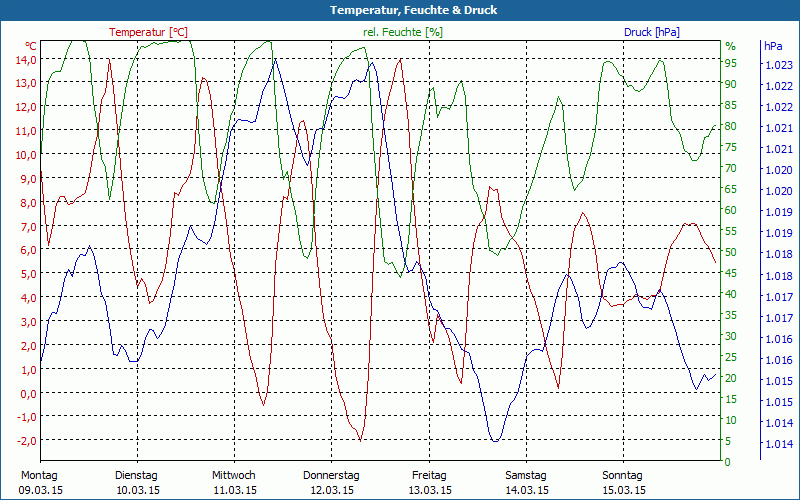Select the Mittwoch 11.03.15 date label
The height and width of the screenshot is (500, 800).
coord(234,482)
